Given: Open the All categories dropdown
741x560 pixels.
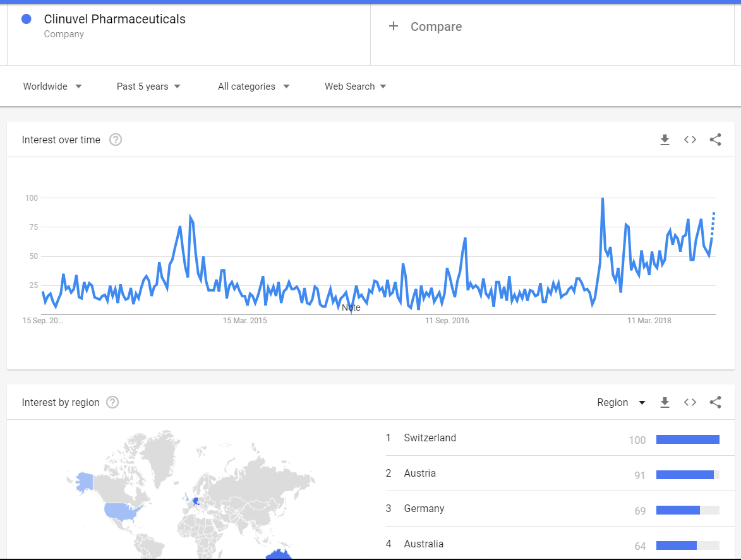Looking at the screenshot, I should 253,86.
